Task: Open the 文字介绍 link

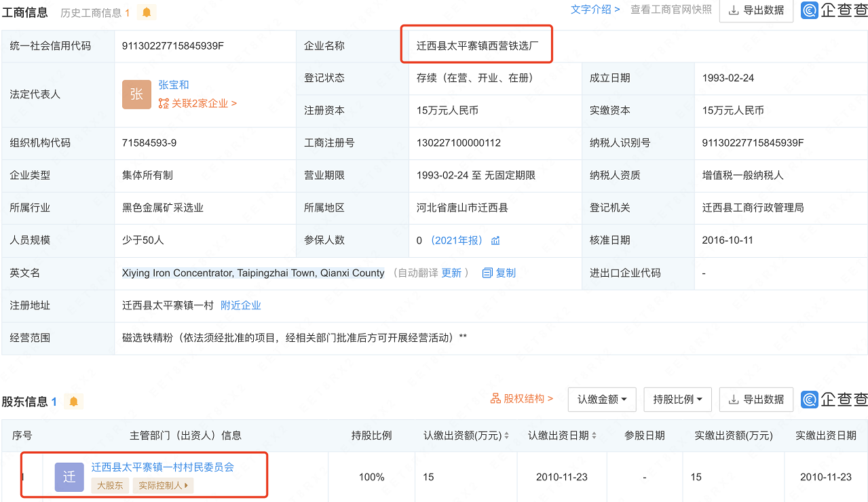Action: (x=592, y=9)
